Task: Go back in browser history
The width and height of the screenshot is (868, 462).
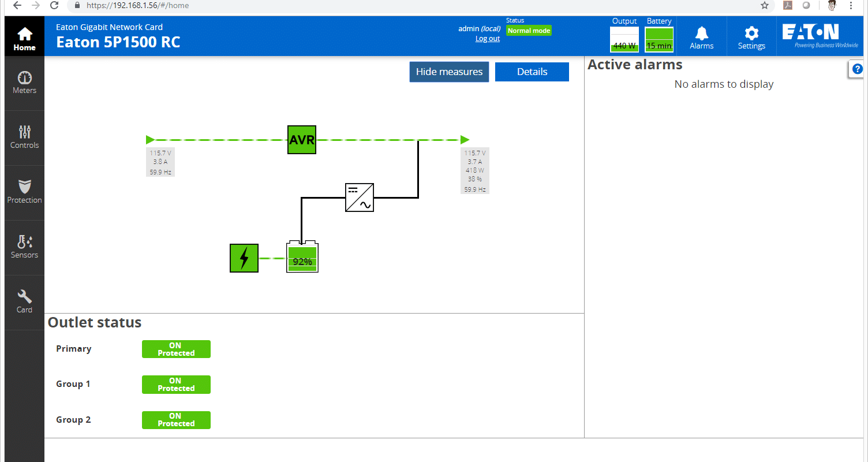Action: point(17,5)
